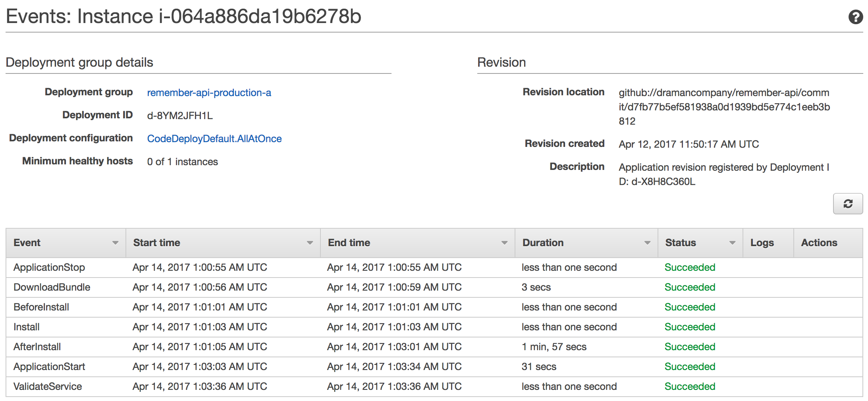The height and width of the screenshot is (401, 868).
Task: Open CodeDeployDefault.AllAtOnce configuration link
Action: coord(214,139)
